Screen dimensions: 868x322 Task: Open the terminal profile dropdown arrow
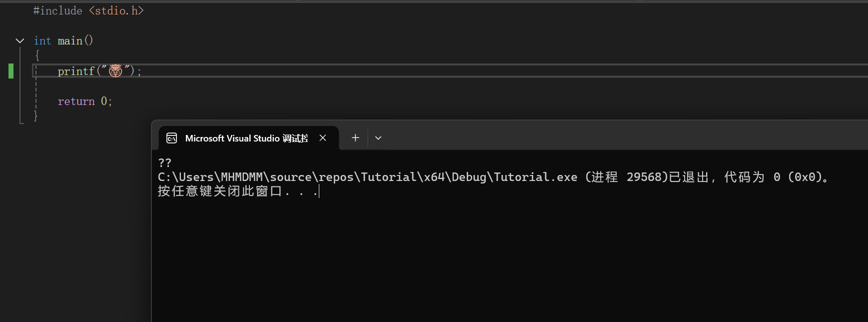(378, 138)
